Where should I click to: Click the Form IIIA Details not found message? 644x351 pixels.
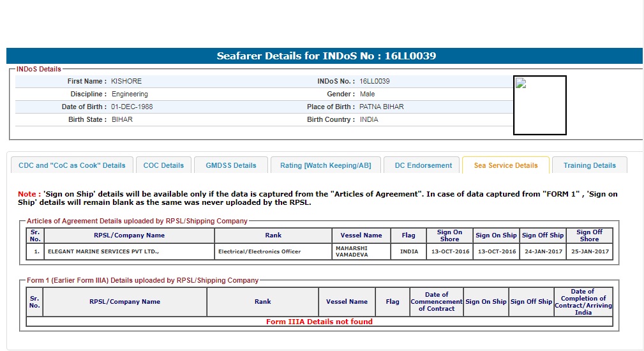319,322
